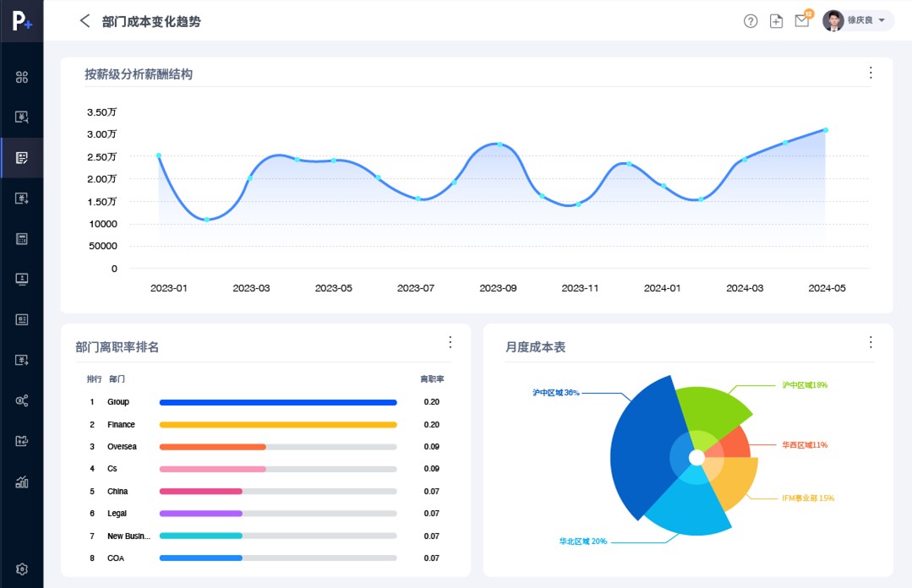The image size is (912, 588).
Task: Click the settings gear in sidebar
Action: pyautogui.click(x=22, y=569)
